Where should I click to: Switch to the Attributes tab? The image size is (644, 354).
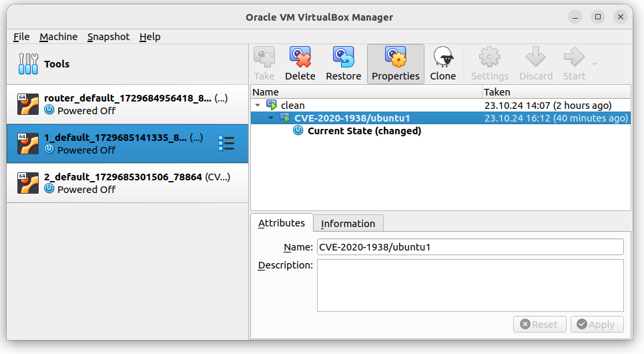pyautogui.click(x=282, y=223)
